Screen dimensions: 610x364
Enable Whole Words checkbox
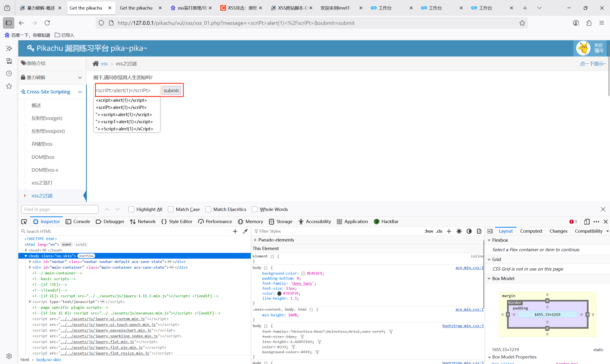[255, 210]
